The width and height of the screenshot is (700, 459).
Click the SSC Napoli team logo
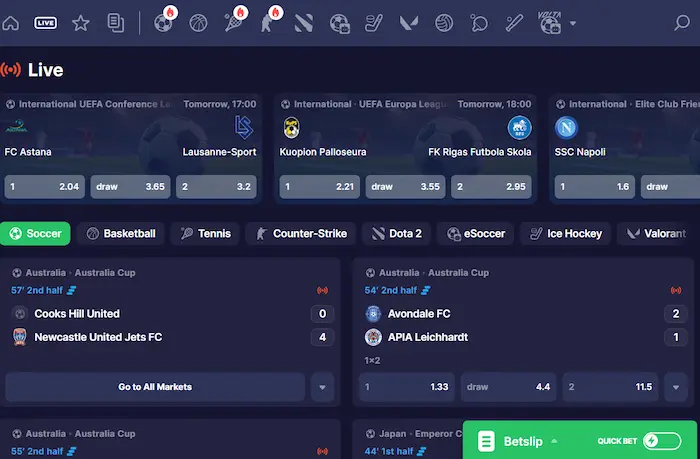566,128
